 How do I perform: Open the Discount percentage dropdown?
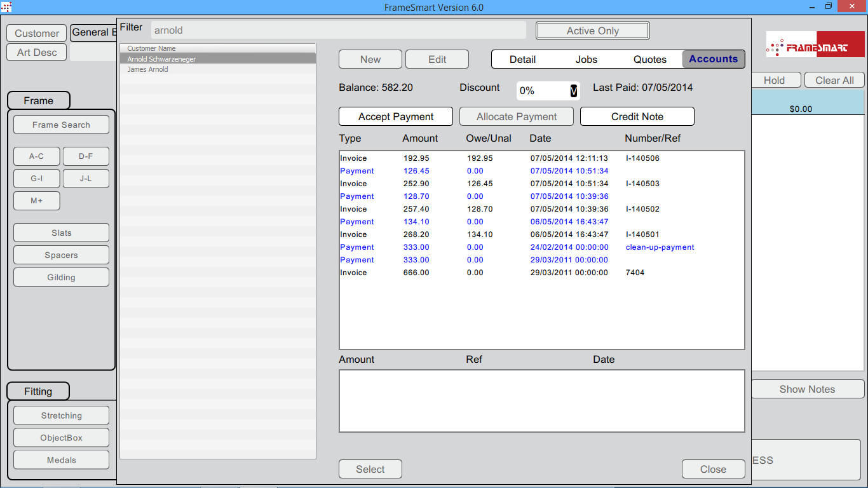pyautogui.click(x=573, y=91)
